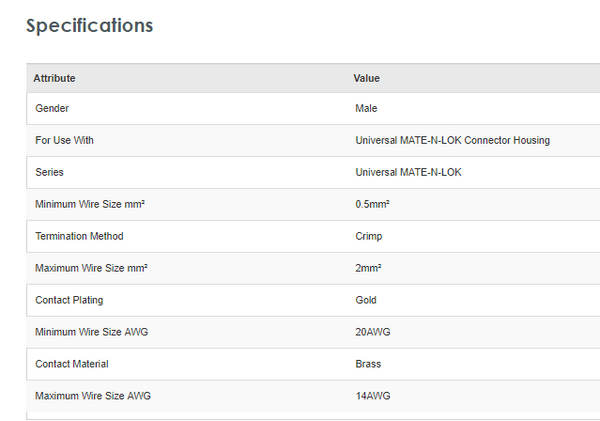The image size is (600, 421).
Task: Click the Contact Plating label
Action: (x=69, y=300)
